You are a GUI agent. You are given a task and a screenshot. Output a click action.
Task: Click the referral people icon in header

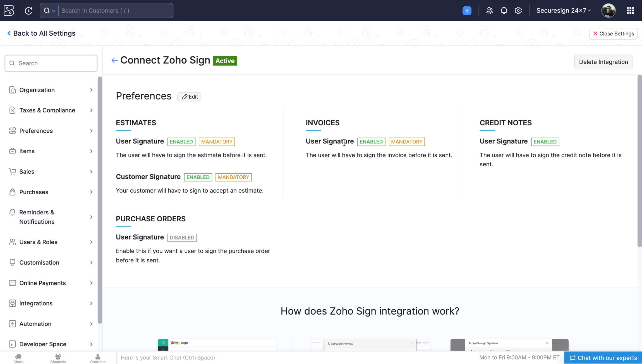[489, 11]
